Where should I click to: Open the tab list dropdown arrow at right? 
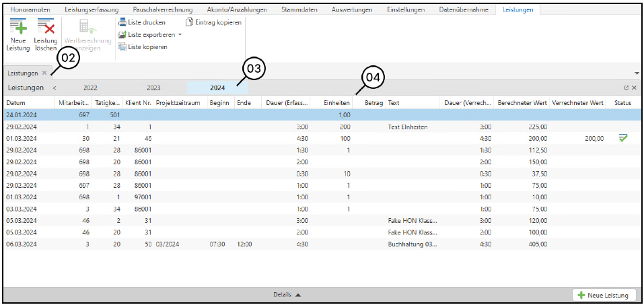point(637,73)
